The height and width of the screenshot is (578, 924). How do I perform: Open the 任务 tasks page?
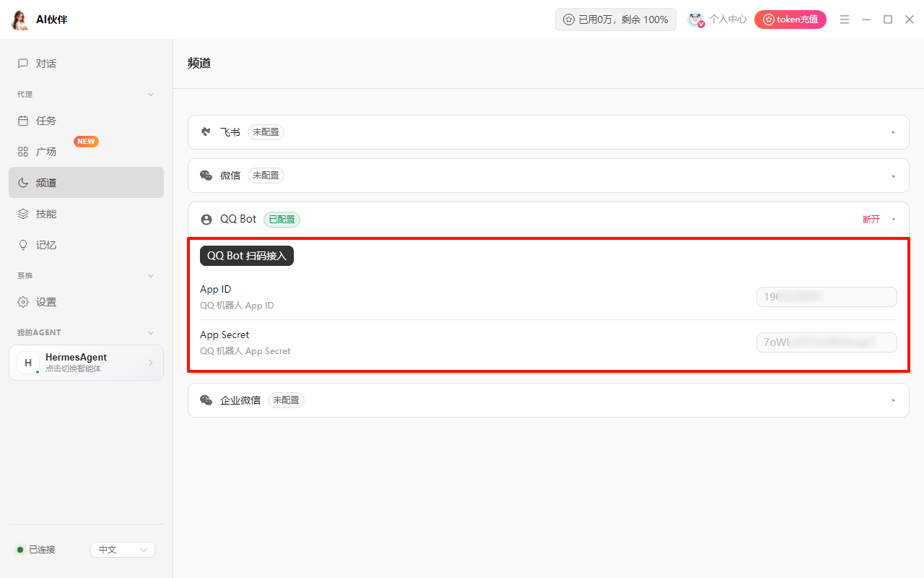[86, 121]
